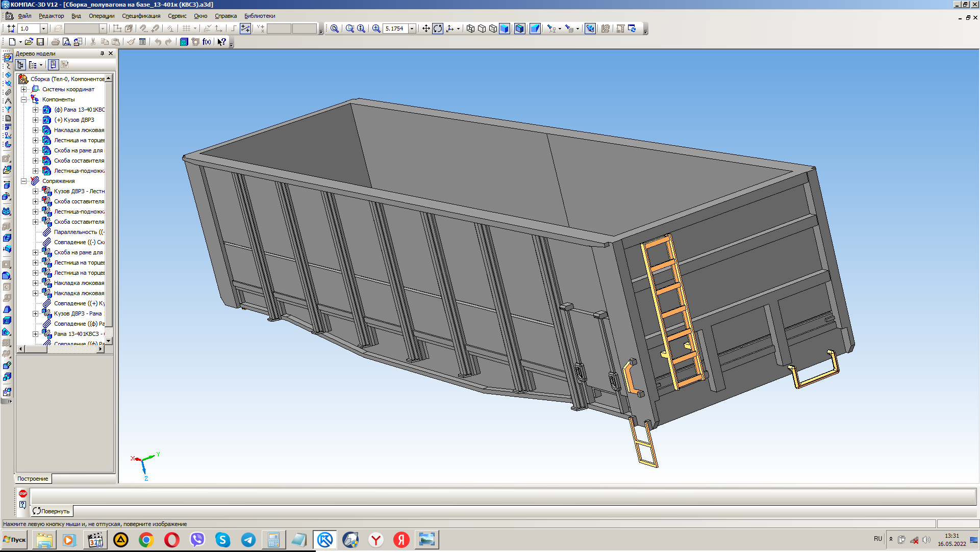Click the Повернуть button

click(x=52, y=511)
